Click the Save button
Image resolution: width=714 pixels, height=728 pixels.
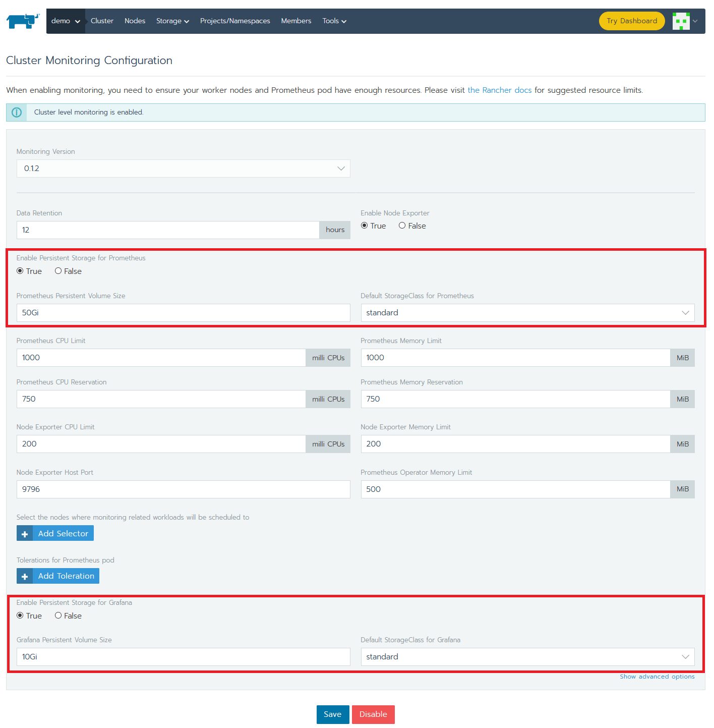[332, 714]
